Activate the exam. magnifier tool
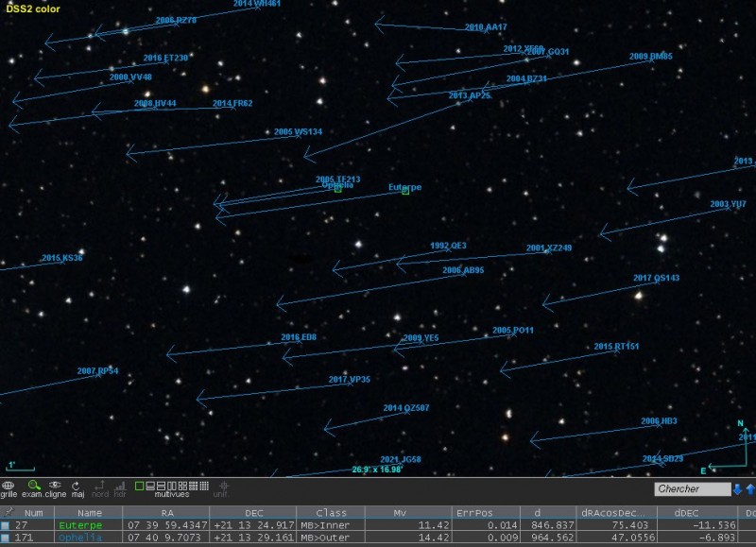 point(33,486)
